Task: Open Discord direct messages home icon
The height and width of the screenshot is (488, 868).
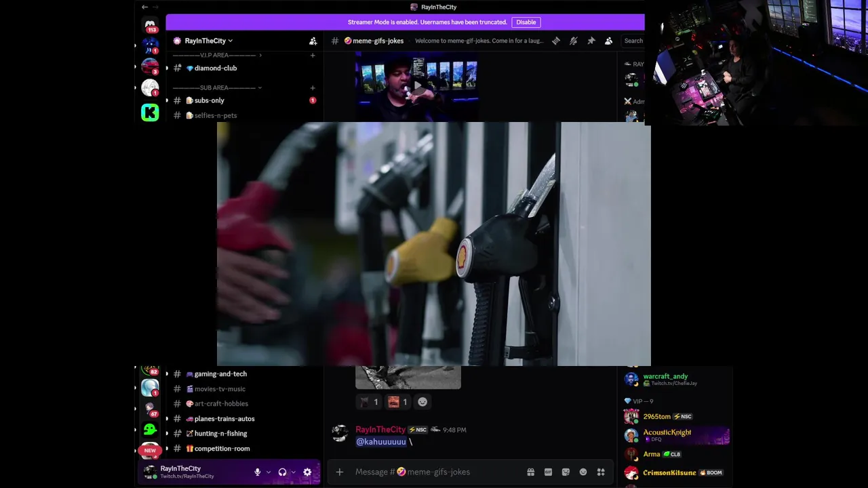Action: 150,26
